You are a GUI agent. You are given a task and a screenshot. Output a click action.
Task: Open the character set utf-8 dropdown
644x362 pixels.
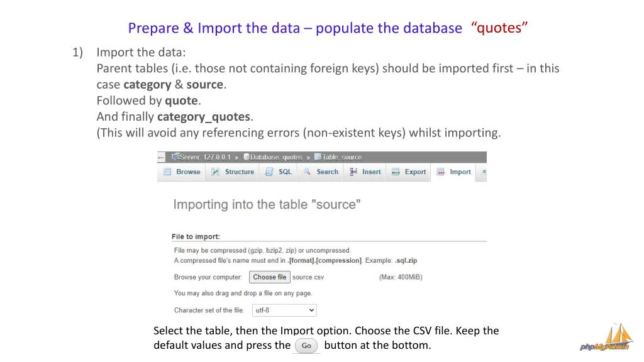[x=284, y=310]
